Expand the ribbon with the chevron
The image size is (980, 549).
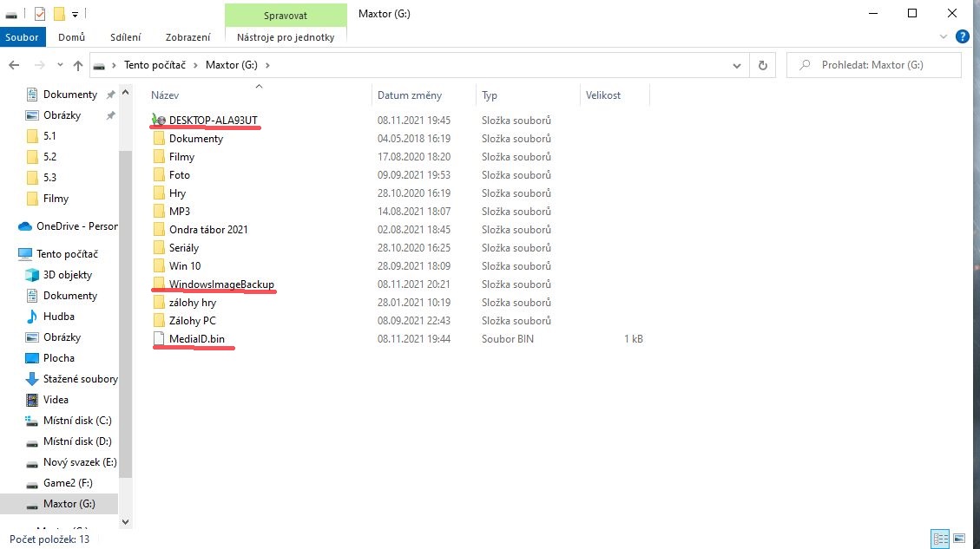944,36
